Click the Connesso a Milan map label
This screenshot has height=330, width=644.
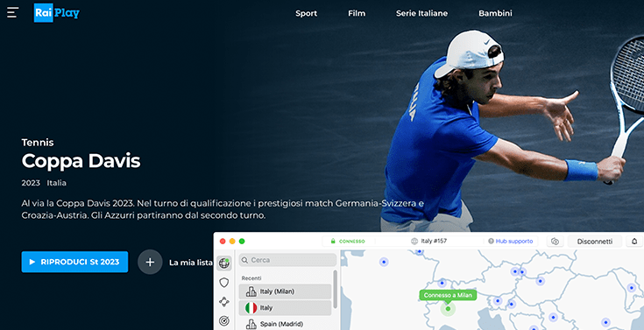pyautogui.click(x=448, y=295)
